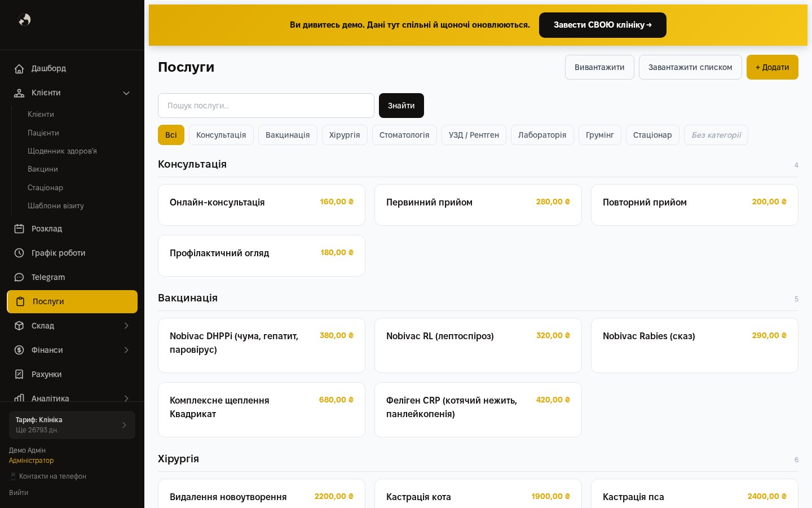Click the Вивантажити button

(x=599, y=67)
